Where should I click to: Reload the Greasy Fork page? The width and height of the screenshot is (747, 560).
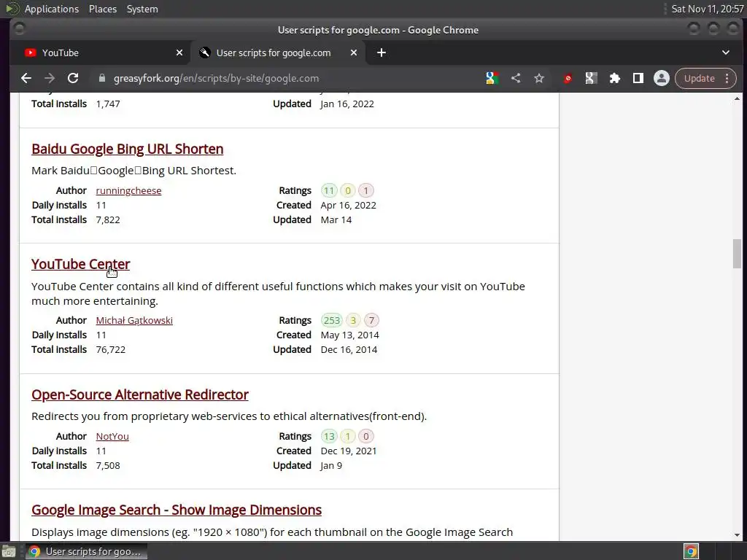pos(73,78)
